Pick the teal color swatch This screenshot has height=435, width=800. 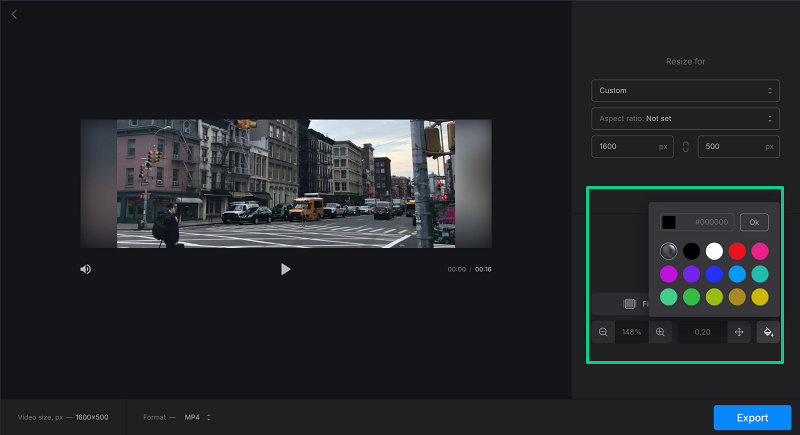(760, 274)
